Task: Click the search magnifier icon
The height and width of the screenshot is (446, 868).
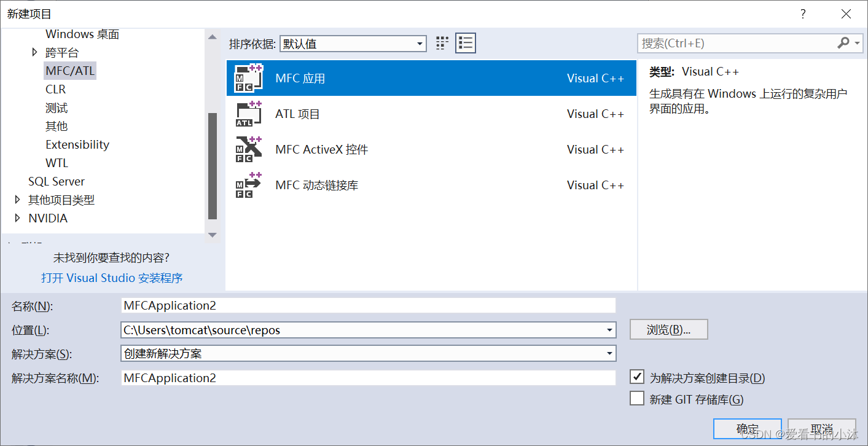Action: (x=843, y=43)
